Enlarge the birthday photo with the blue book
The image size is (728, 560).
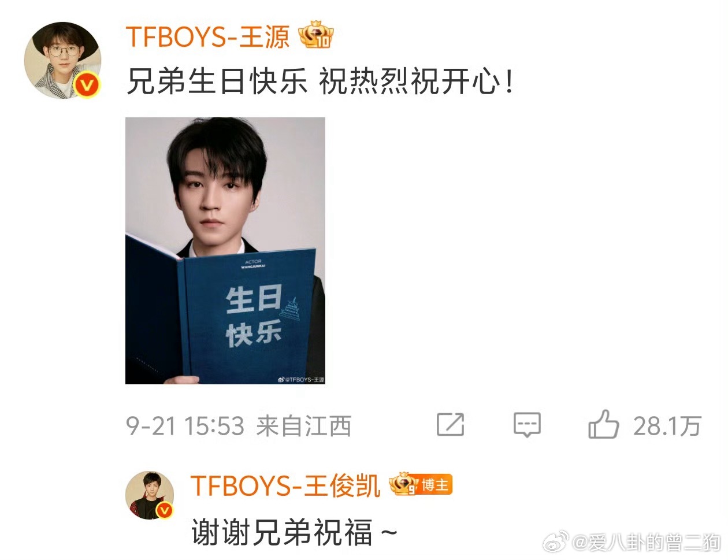(x=225, y=251)
